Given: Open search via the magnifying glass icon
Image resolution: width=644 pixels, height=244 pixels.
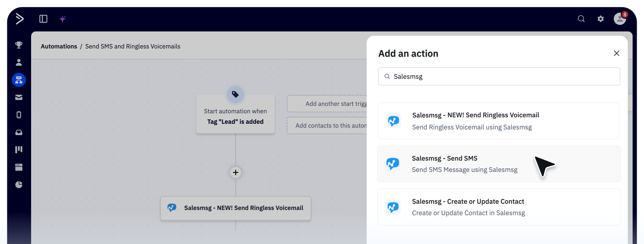Looking at the screenshot, I should 581,18.
